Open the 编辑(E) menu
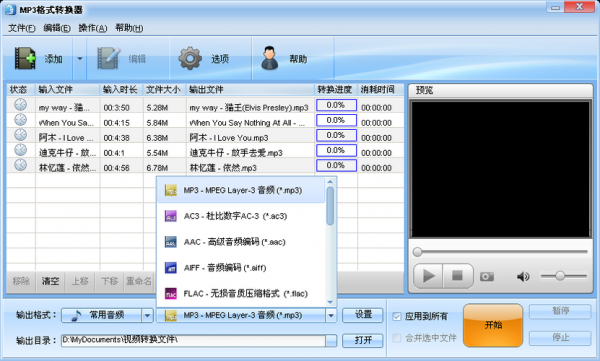This screenshot has height=361, width=600. (x=57, y=28)
